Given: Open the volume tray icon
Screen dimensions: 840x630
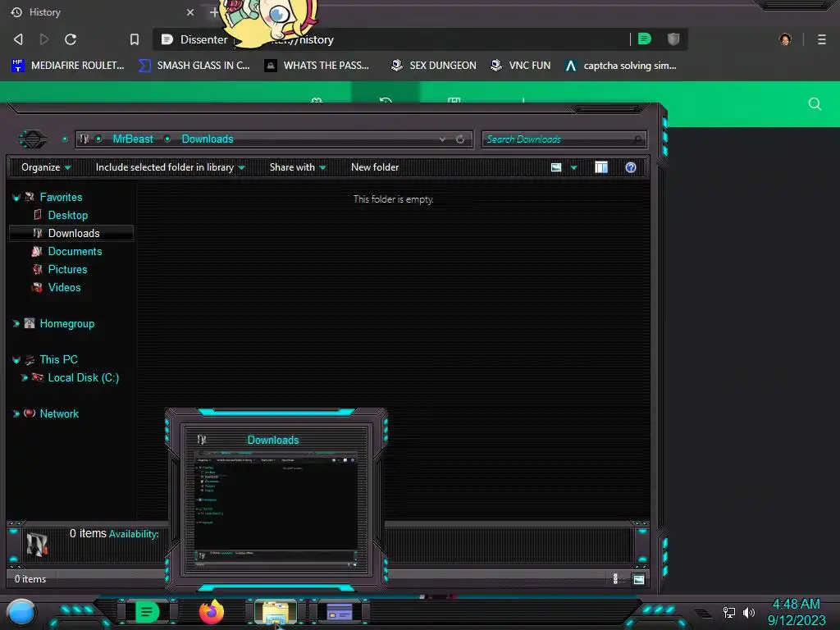Looking at the screenshot, I should (x=748, y=612).
